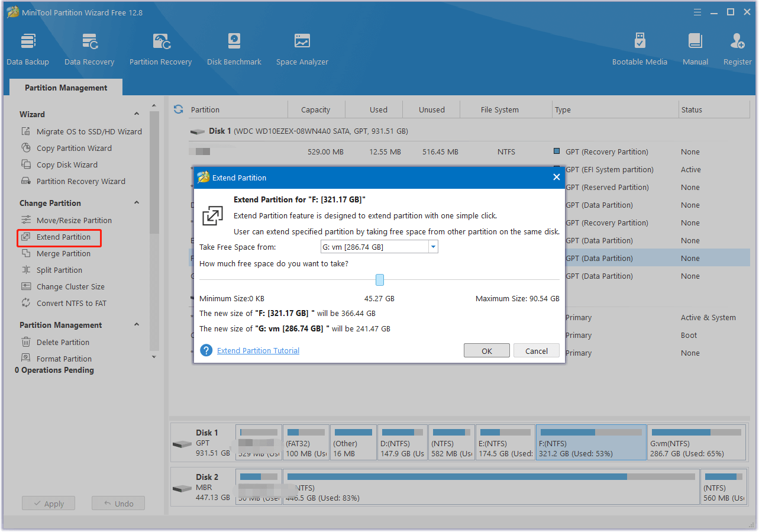759x532 pixels.
Task: Click the Disk 2 drive icon in disk map
Action: pos(182,488)
